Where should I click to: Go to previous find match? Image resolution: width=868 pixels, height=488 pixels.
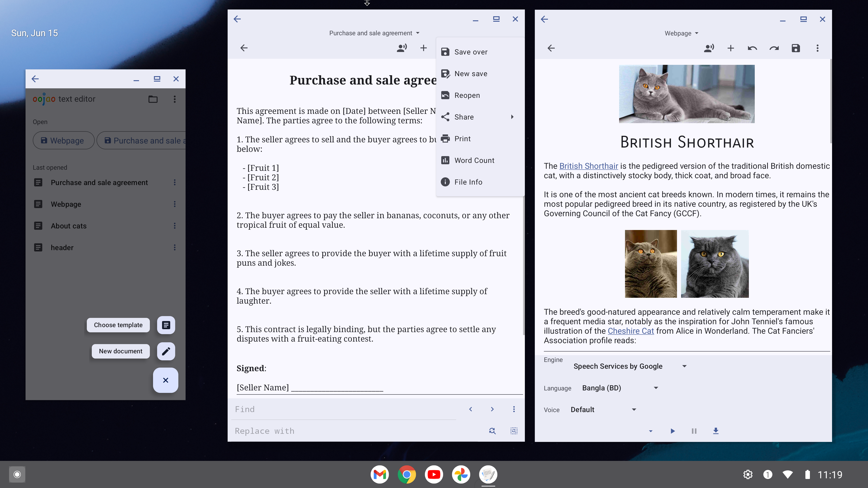click(x=471, y=409)
